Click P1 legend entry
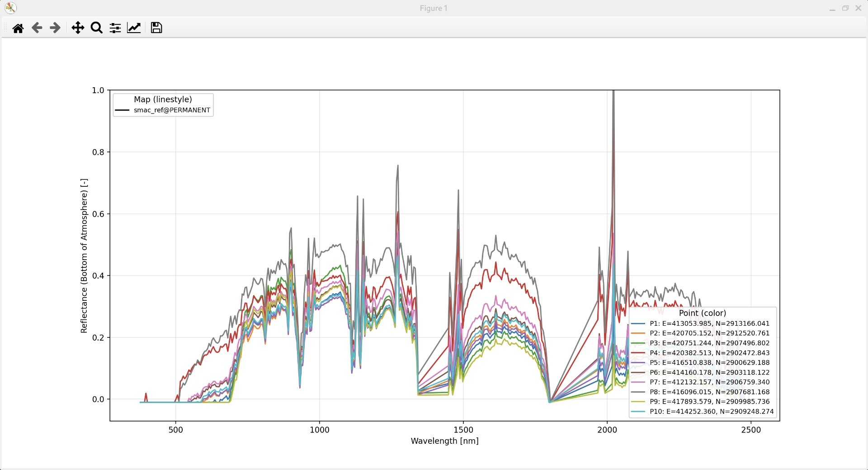 point(709,323)
